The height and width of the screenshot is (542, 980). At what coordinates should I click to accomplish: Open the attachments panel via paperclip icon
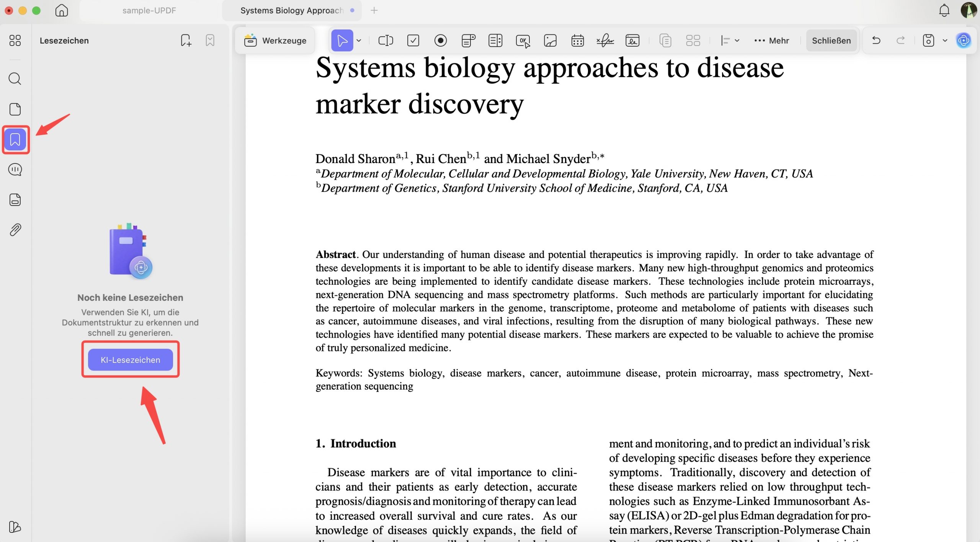15,230
